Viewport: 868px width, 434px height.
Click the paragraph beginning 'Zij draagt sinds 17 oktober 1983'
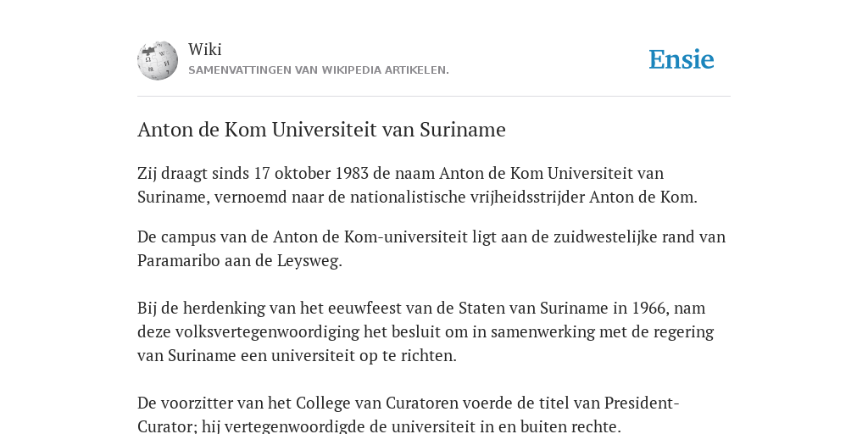tap(417, 185)
